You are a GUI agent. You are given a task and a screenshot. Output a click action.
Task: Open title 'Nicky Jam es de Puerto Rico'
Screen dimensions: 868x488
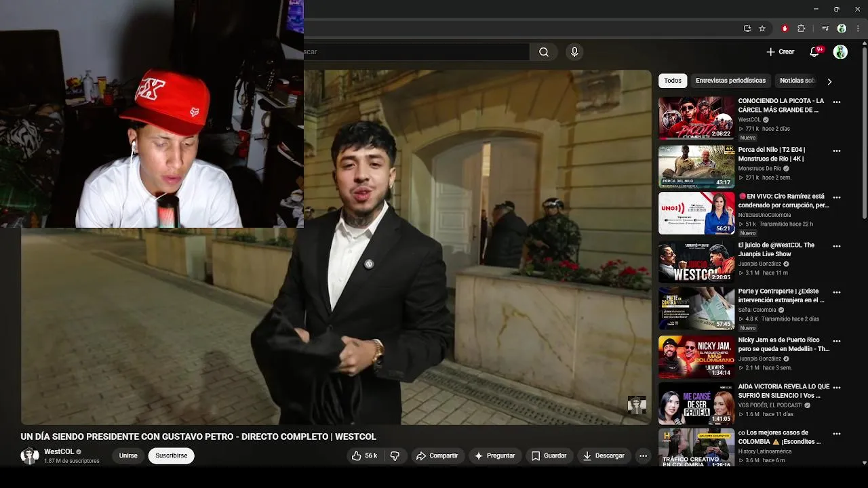point(784,344)
